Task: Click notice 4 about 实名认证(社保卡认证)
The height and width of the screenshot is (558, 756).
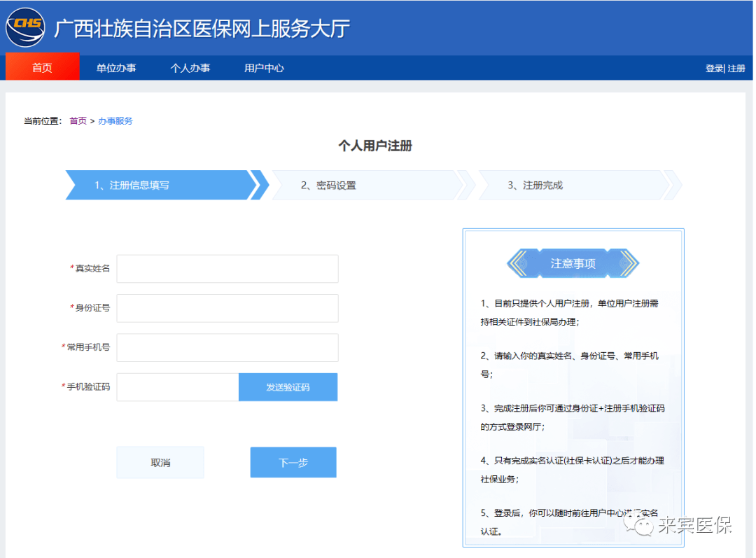Action: (x=573, y=470)
